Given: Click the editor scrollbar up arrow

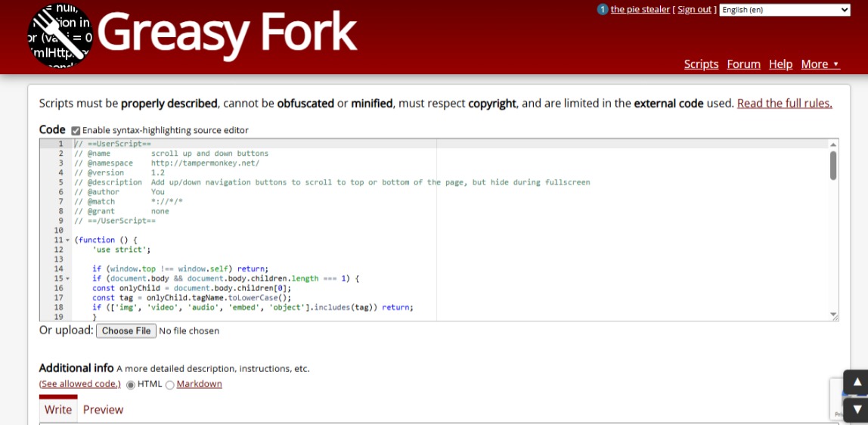Looking at the screenshot, I should click(833, 144).
